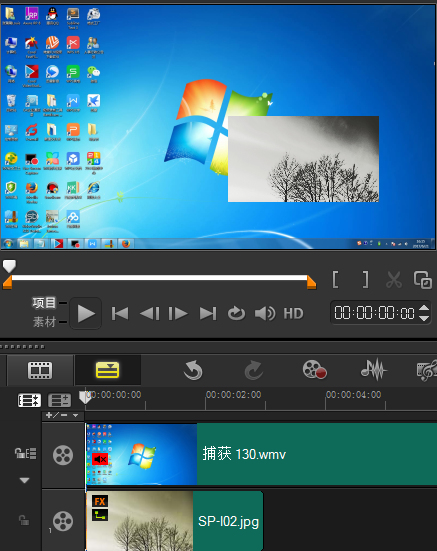Open the system volume control

point(265,313)
